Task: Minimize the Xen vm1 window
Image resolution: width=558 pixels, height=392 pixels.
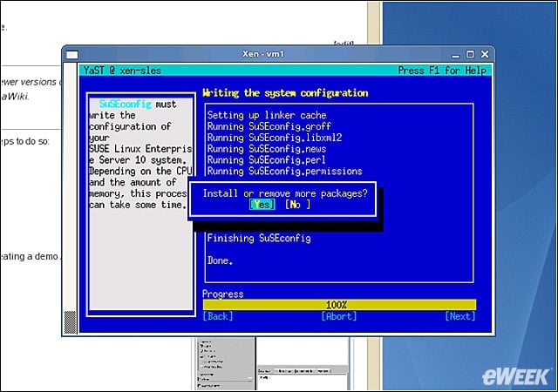Action: click(455, 55)
